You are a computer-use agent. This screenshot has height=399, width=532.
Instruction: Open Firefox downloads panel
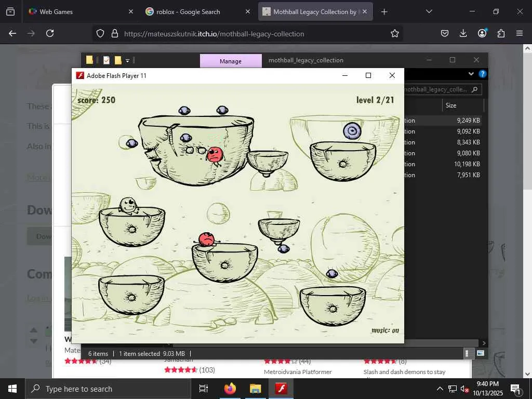463,33
